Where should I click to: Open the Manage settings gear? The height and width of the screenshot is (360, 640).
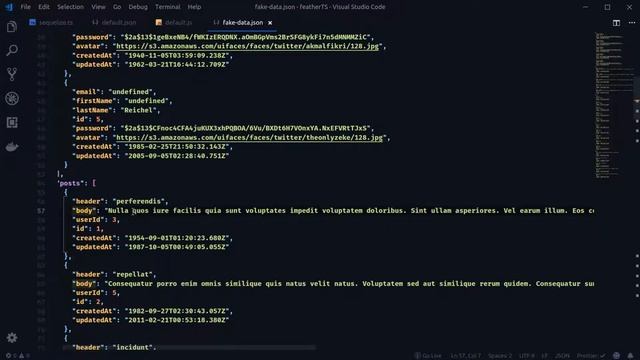click(12, 338)
